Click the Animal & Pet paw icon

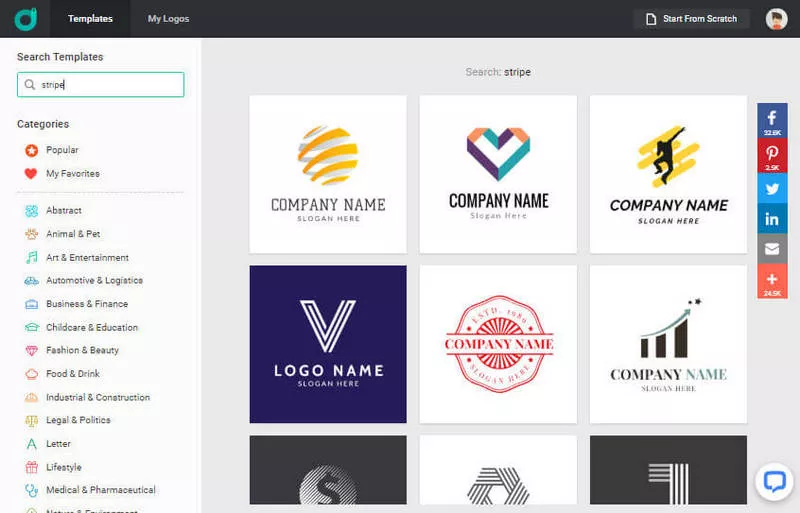pyautogui.click(x=32, y=234)
